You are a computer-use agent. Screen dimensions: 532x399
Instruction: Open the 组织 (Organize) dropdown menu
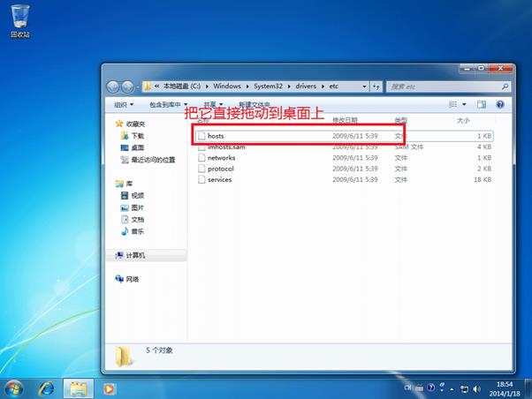click(x=125, y=104)
